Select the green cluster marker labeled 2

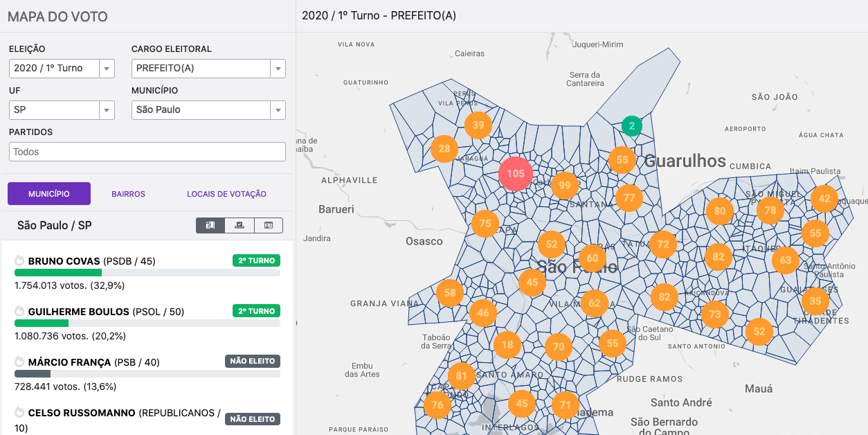(x=631, y=126)
